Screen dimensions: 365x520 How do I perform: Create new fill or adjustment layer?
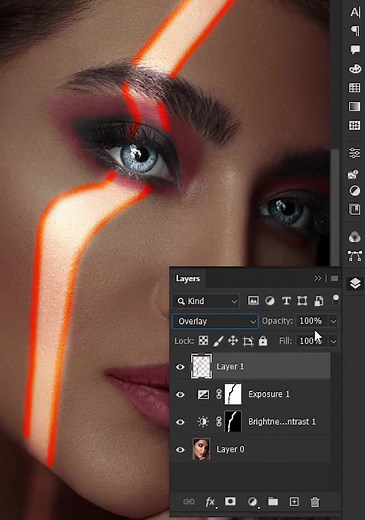click(x=252, y=502)
